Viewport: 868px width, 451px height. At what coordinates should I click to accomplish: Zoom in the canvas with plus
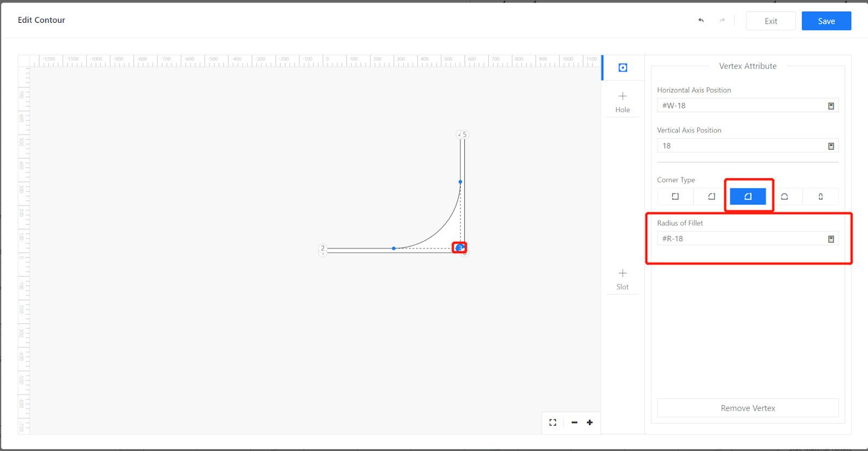(590, 422)
